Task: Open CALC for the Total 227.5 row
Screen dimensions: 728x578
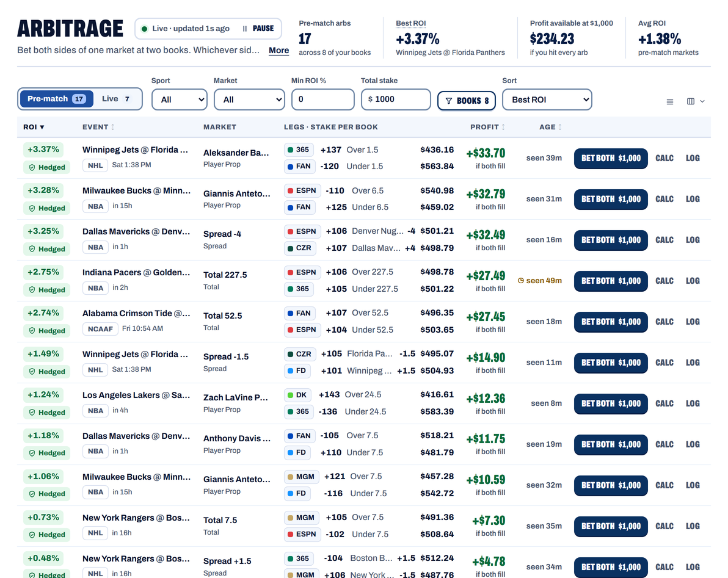Action: [x=664, y=281]
